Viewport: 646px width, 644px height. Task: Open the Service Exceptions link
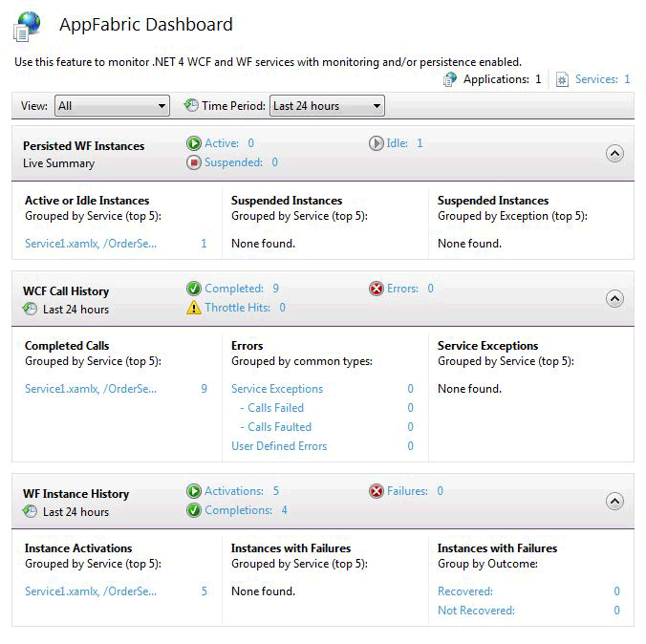277,389
